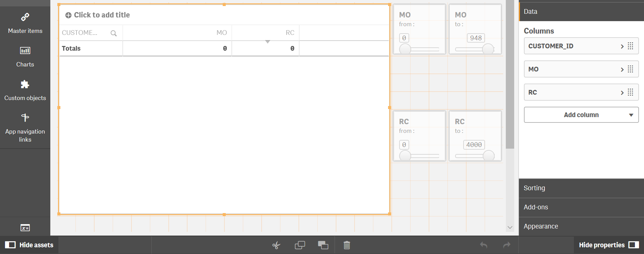Click the MO to value field 948
644x254 pixels.
coord(476,38)
